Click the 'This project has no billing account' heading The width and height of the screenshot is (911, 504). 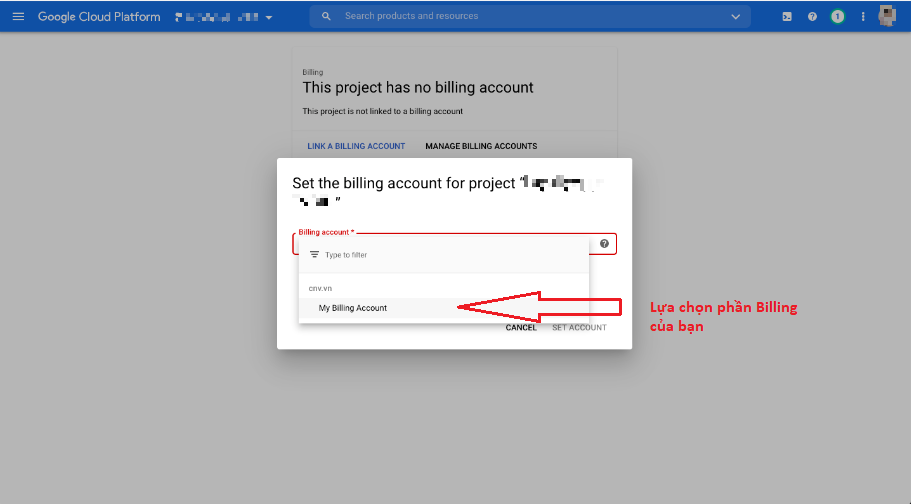[x=418, y=88]
